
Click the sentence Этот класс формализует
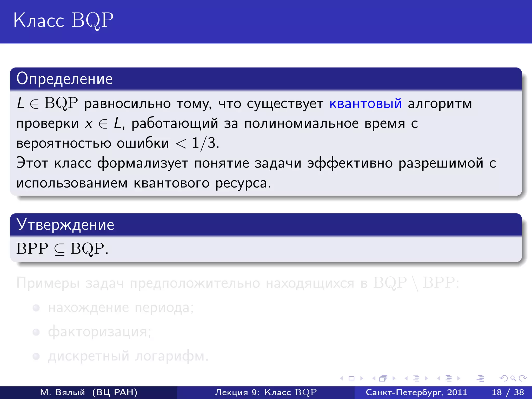tap(256, 163)
